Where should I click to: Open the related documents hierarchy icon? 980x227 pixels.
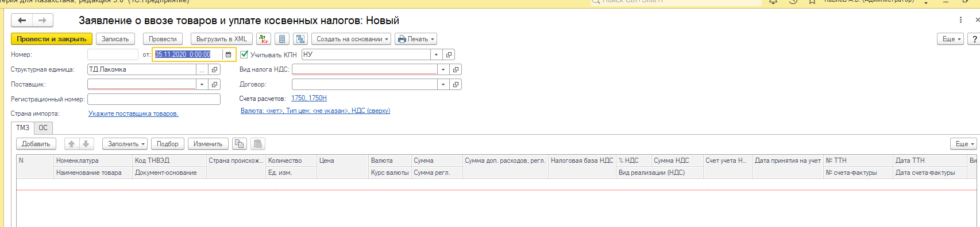[300, 39]
